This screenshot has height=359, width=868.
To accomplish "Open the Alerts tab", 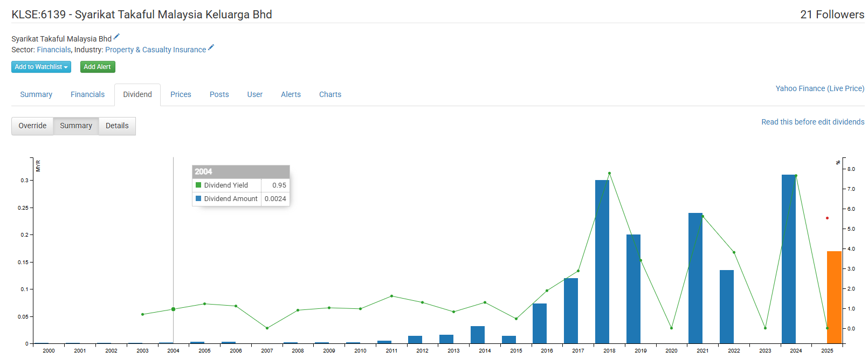I will pyautogui.click(x=291, y=94).
